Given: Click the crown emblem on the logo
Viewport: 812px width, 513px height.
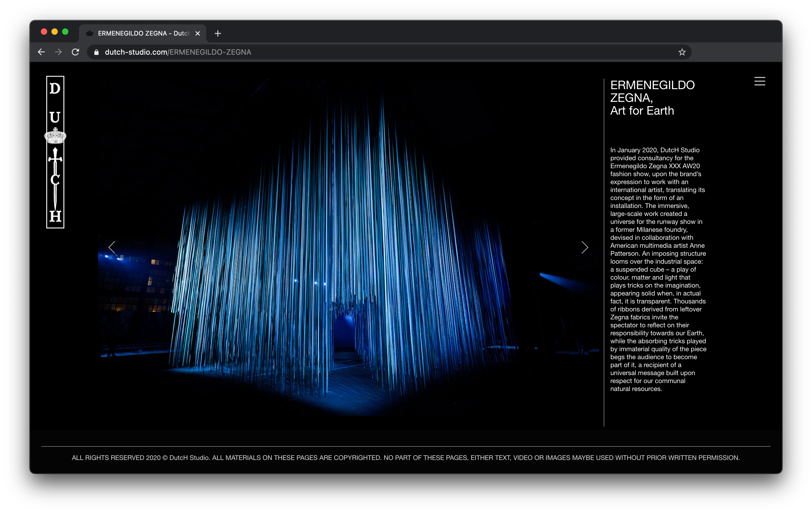Looking at the screenshot, I should point(55,136).
